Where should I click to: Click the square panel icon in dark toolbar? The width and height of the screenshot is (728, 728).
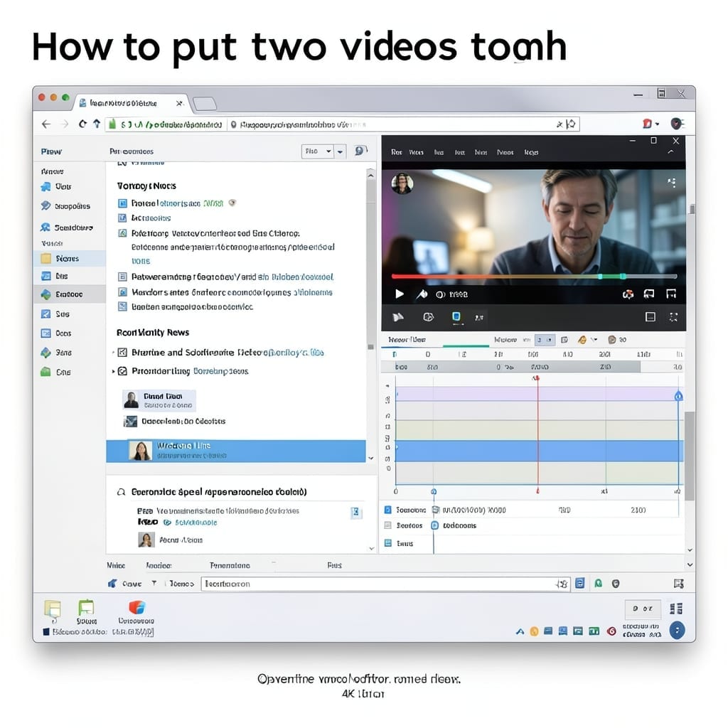pos(651,316)
